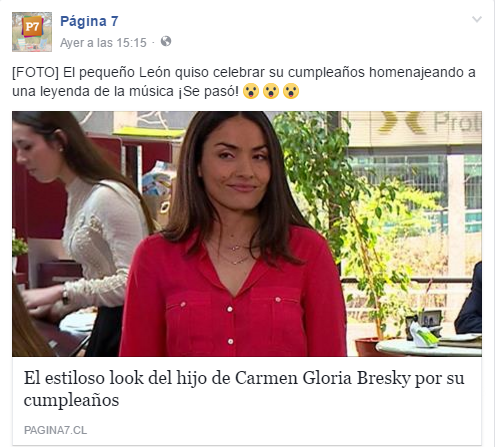Open the post timestamp Ayer a las 15:15
Screen dimensions: 495x447
point(103,43)
